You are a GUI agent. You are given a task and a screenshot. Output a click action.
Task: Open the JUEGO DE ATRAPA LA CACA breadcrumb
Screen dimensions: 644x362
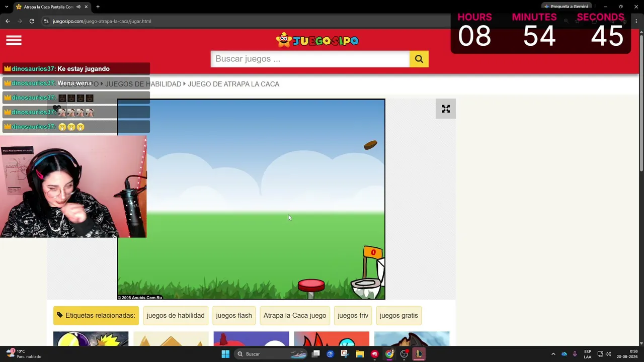pos(233,84)
